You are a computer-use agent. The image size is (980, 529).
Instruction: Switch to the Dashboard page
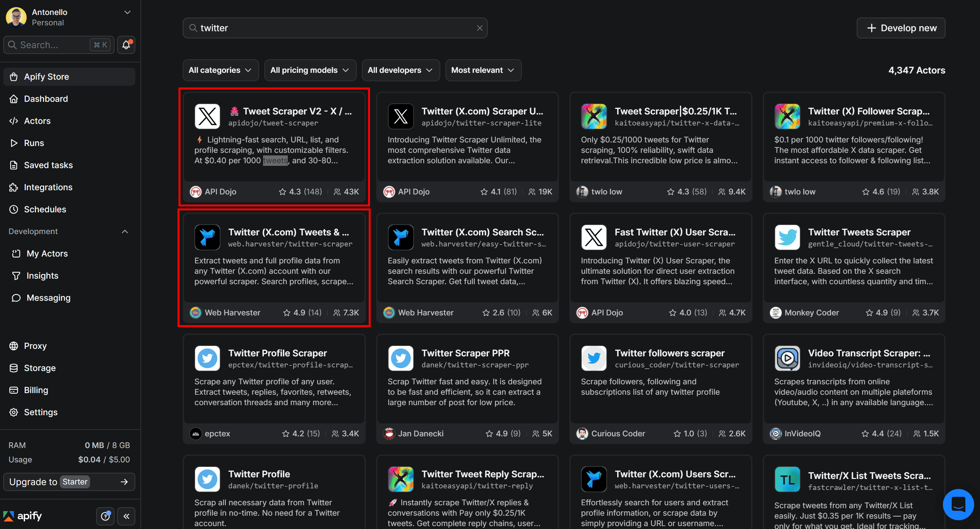[46, 99]
